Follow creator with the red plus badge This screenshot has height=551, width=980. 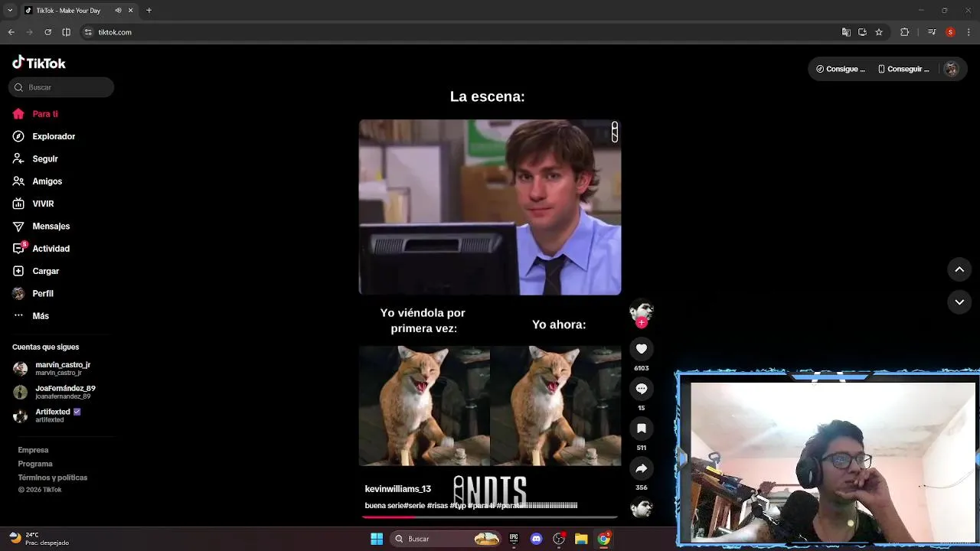[642, 323]
